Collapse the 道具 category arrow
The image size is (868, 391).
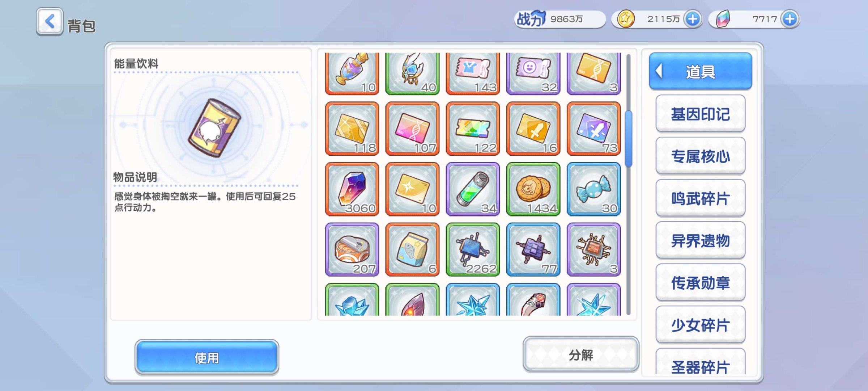[x=659, y=71]
